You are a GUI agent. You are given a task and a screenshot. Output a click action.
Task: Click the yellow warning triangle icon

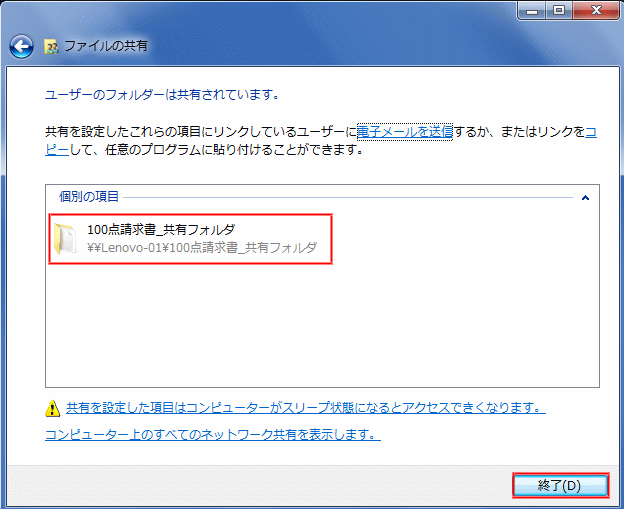(53, 408)
